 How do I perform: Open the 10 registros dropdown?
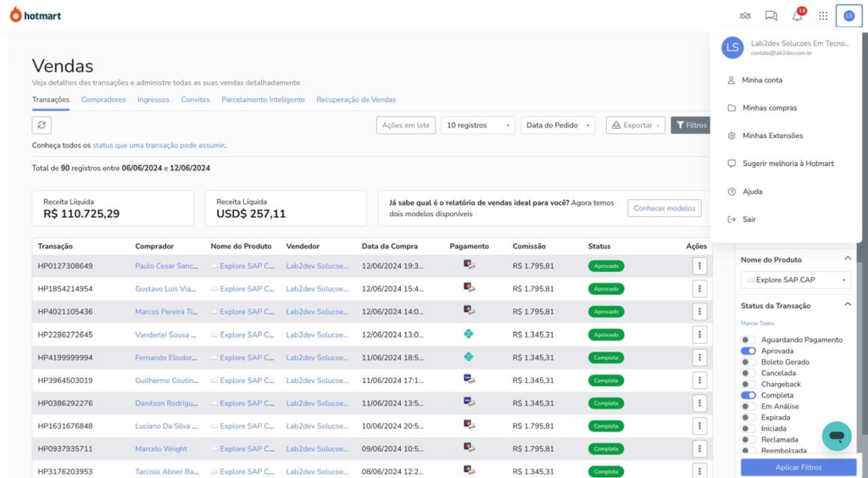point(478,125)
